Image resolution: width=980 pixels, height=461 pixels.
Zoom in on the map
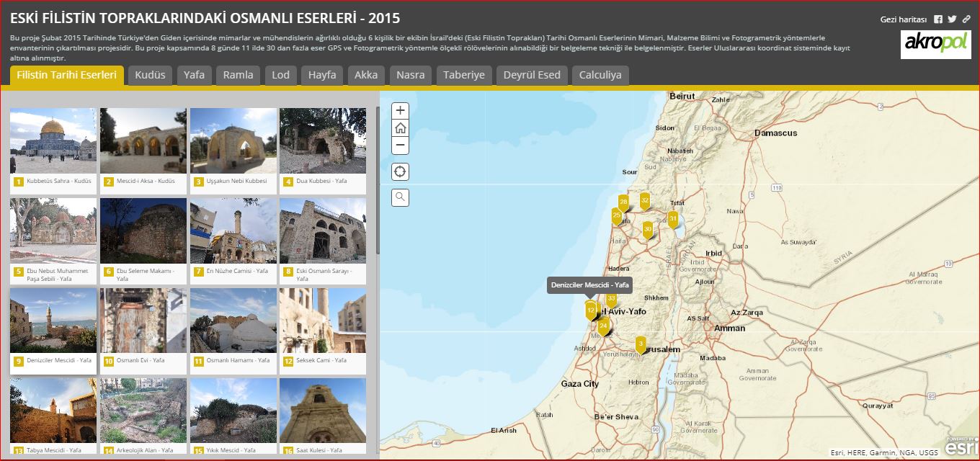pyautogui.click(x=401, y=110)
